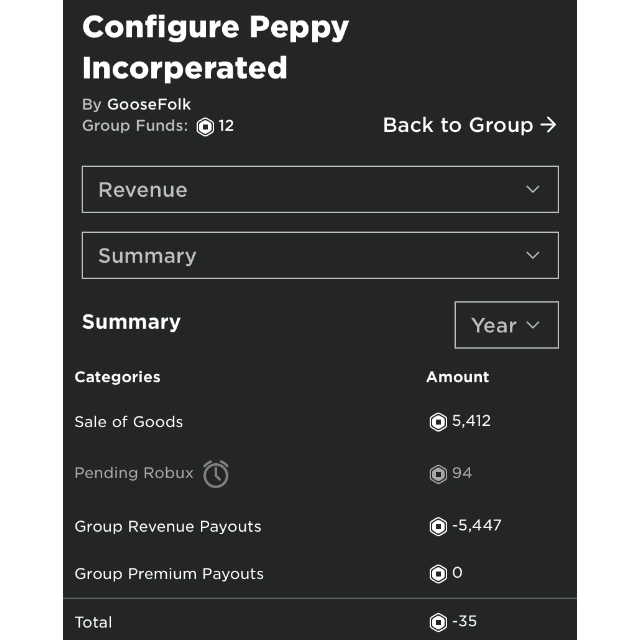Click the Robux icon beside Group Funds
This screenshot has width=640, height=640.
[x=205, y=127]
